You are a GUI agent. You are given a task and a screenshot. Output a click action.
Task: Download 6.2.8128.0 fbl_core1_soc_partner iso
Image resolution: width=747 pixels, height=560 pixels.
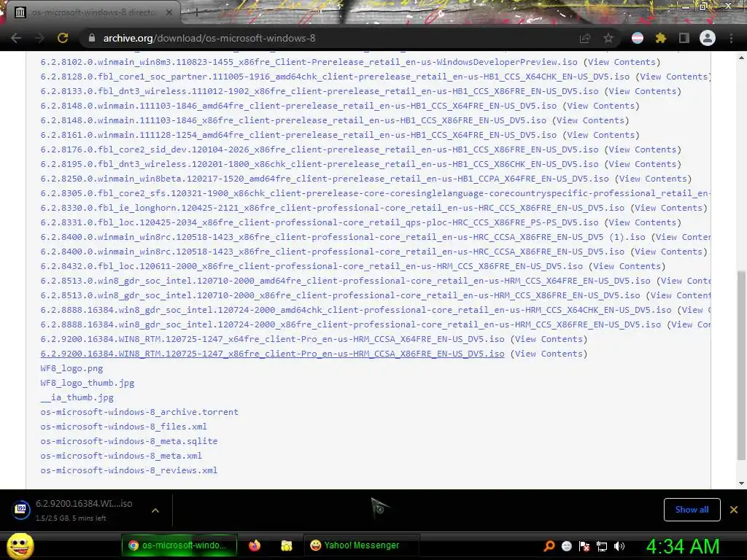pos(335,77)
